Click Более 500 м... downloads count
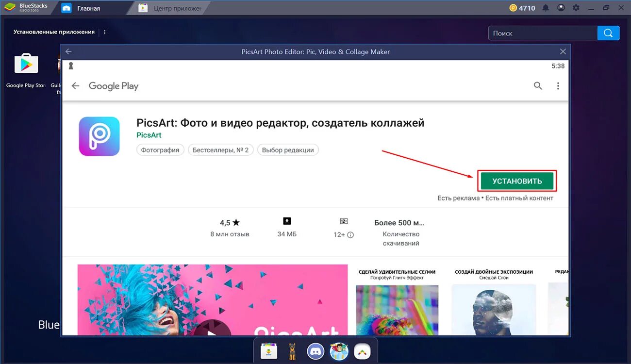The width and height of the screenshot is (631, 364). [x=399, y=223]
